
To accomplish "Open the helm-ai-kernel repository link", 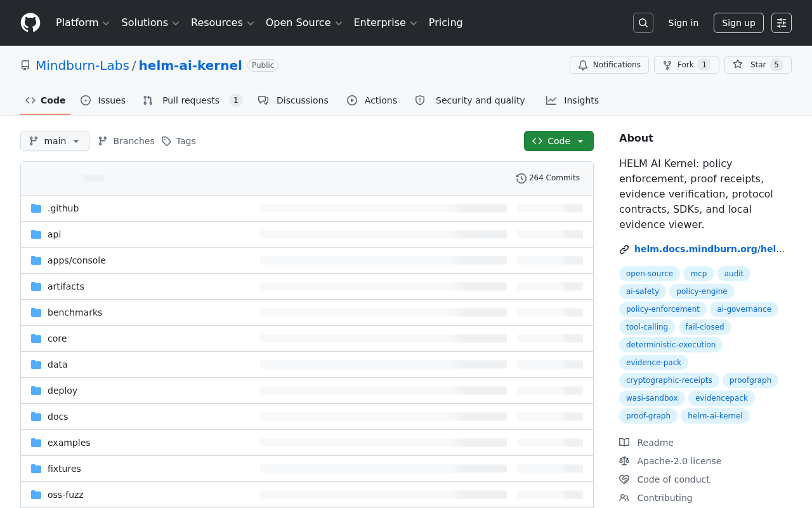I will [190, 65].
